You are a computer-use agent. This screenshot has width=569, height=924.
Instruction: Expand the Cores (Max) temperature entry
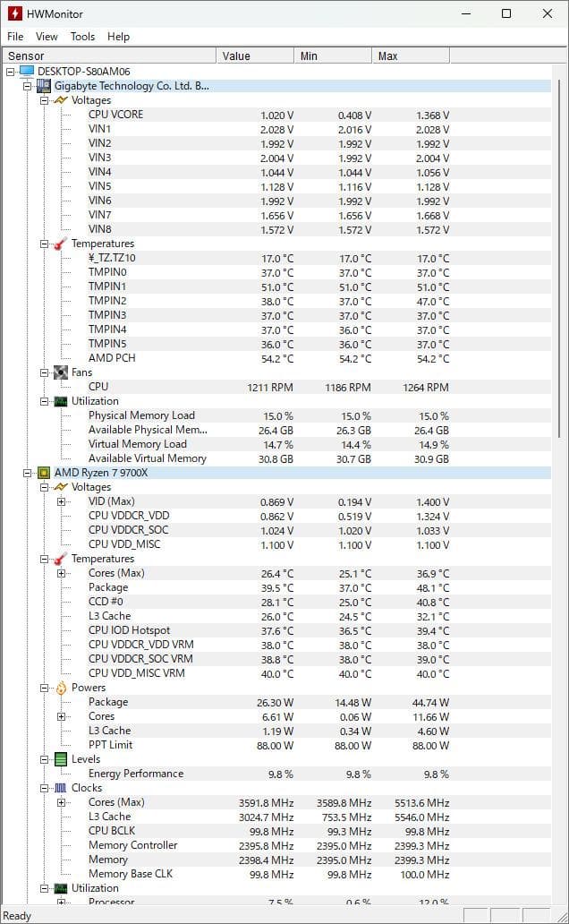59,572
